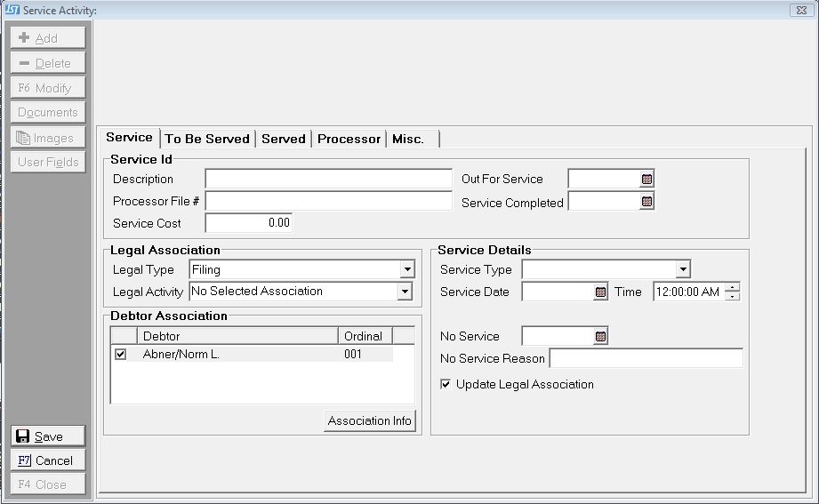Click the Save button with disk icon
The height and width of the screenshot is (504, 819).
[x=48, y=436]
